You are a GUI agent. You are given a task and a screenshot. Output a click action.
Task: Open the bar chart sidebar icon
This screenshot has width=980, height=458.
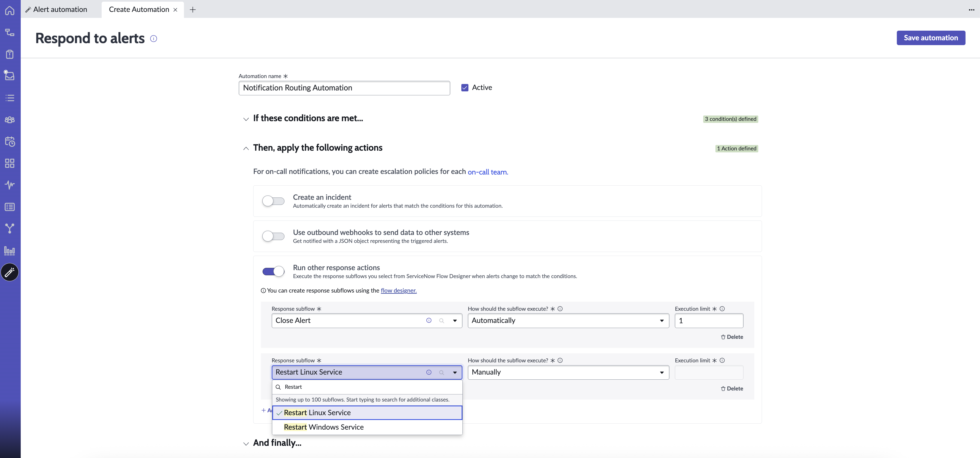10,250
